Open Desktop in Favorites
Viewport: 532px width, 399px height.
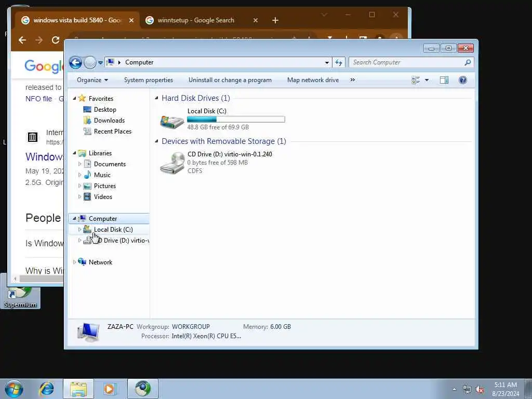tap(105, 110)
